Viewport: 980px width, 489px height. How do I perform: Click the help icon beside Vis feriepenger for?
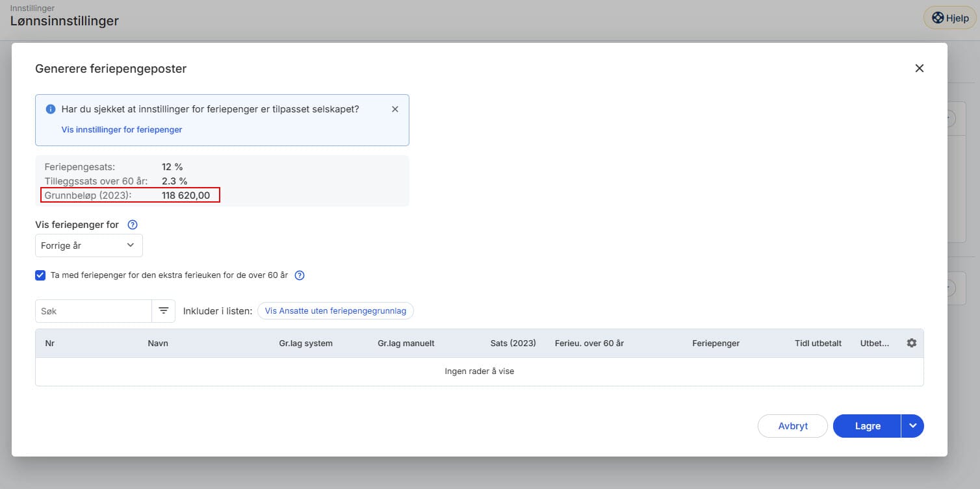(x=133, y=225)
